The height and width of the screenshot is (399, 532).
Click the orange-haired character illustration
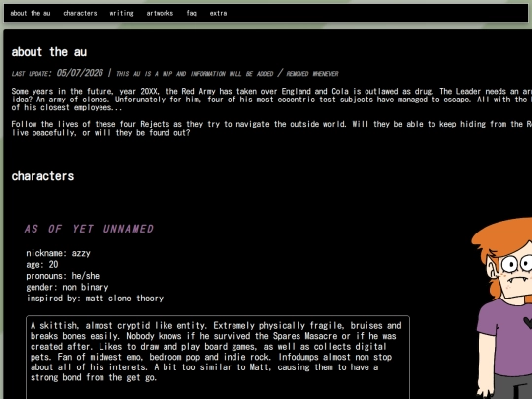[x=502, y=307]
